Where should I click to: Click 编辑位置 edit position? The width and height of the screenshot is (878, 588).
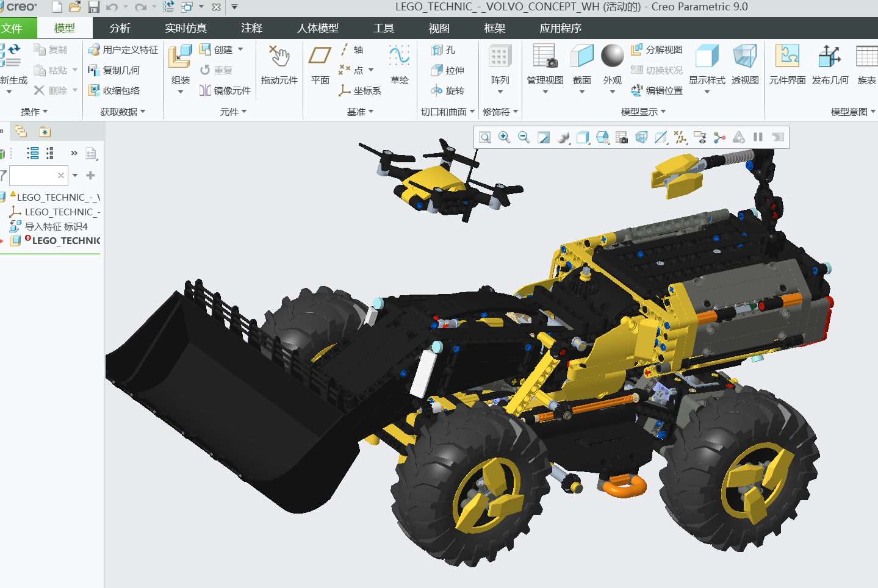point(657,90)
